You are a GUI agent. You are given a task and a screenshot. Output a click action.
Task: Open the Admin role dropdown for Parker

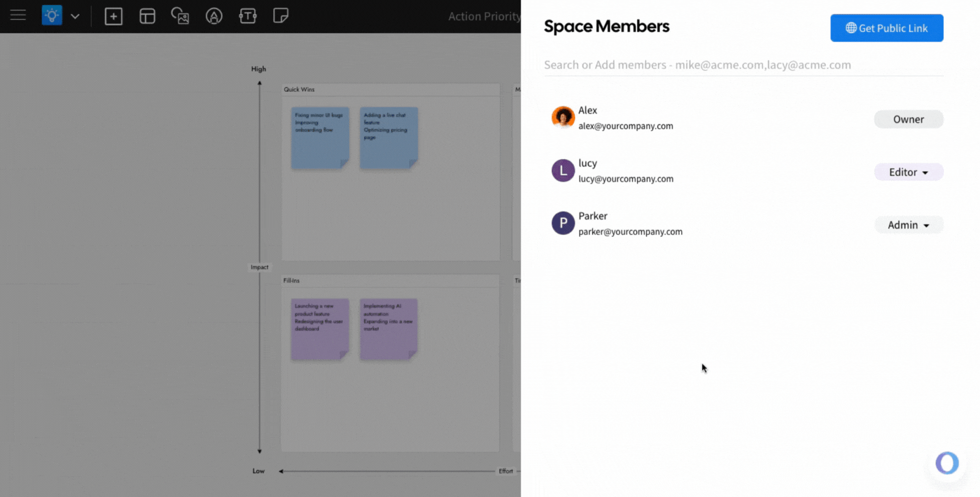tap(908, 225)
